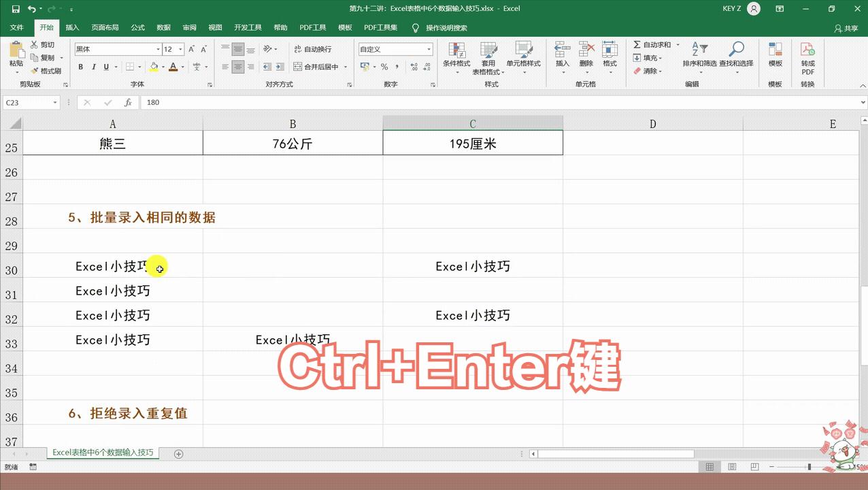Expand the Merge & Center (合并后居中) arrow
The width and height of the screenshot is (868, 490).
click(x=346, y=67)
